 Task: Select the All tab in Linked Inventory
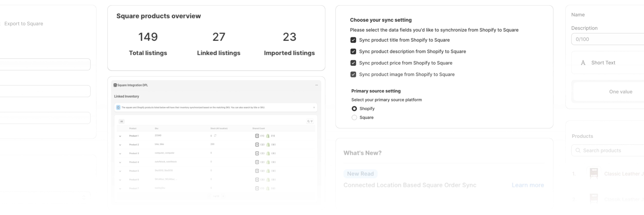[122, 121]
